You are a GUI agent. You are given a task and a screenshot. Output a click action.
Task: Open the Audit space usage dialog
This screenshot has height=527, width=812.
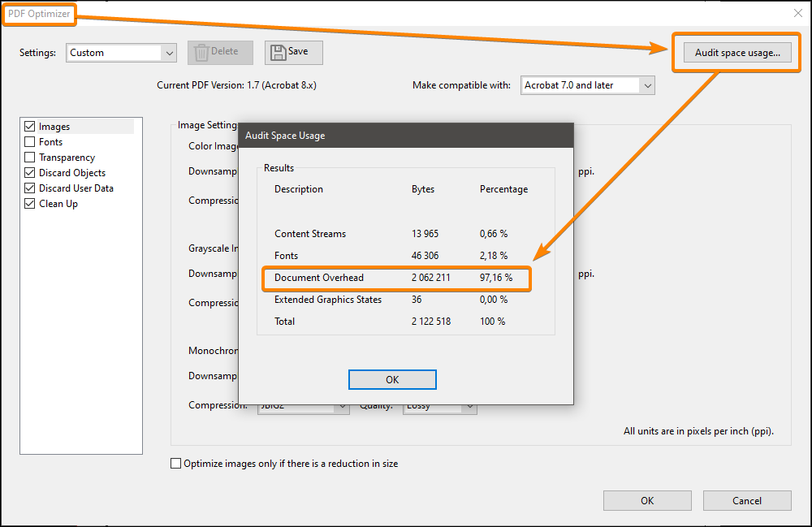(736, 52)
